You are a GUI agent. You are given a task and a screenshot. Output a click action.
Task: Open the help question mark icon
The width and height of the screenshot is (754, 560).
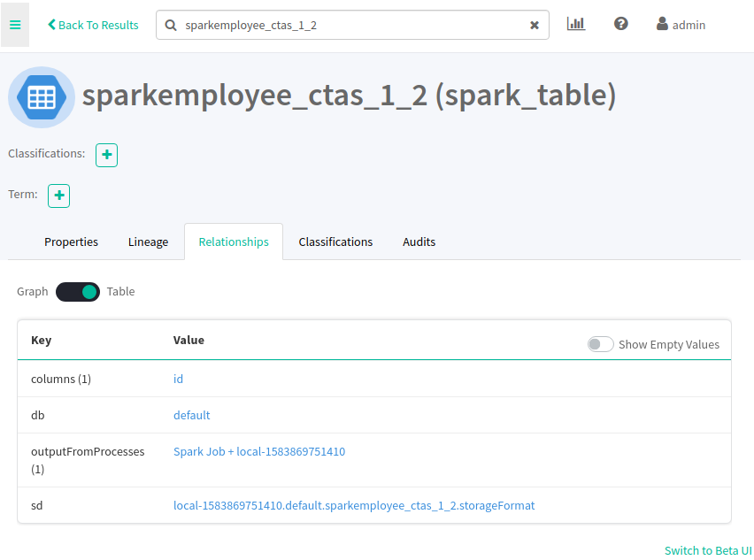point(620,24)
